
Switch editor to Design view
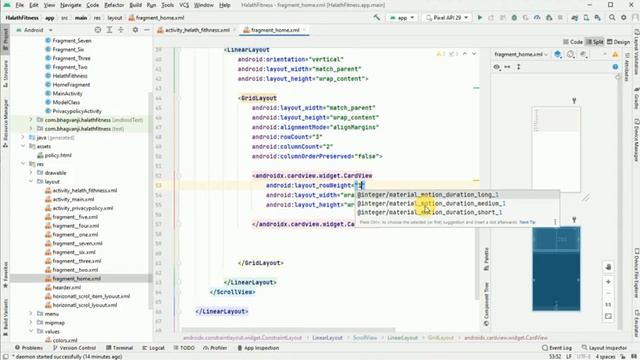coord(618,42)
